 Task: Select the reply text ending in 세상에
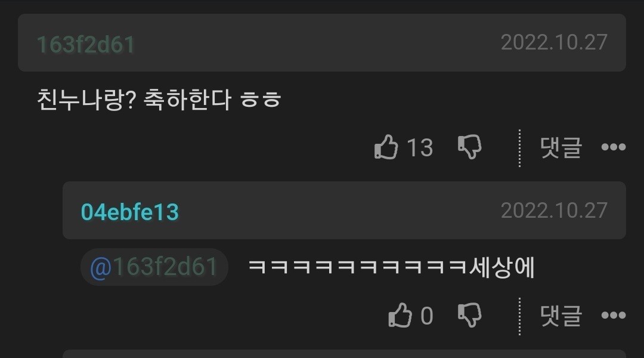tap(391, 267)
